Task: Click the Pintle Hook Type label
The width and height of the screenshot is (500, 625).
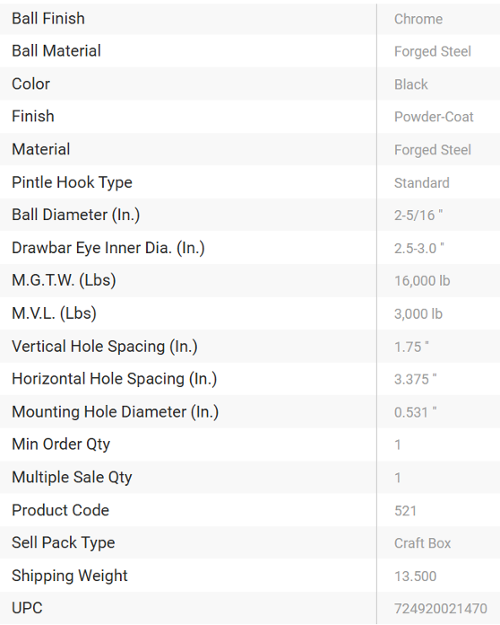Action: click(x=72, y=183)
